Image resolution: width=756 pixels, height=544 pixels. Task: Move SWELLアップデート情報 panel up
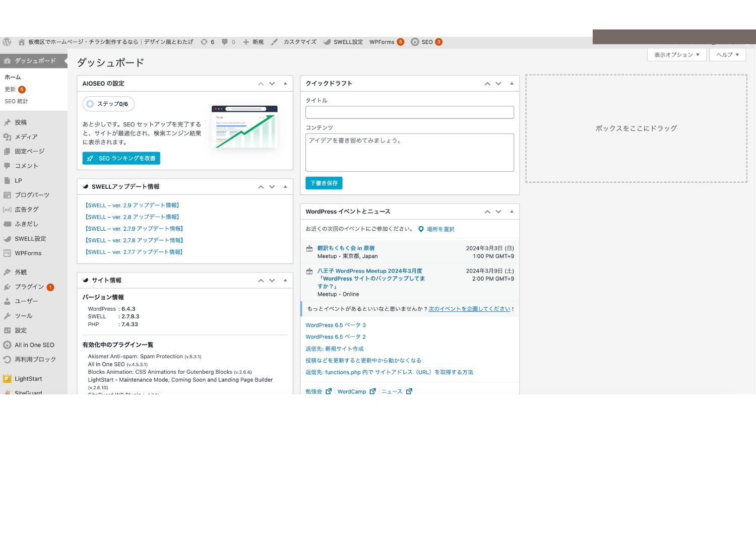(x=261, y=187)
